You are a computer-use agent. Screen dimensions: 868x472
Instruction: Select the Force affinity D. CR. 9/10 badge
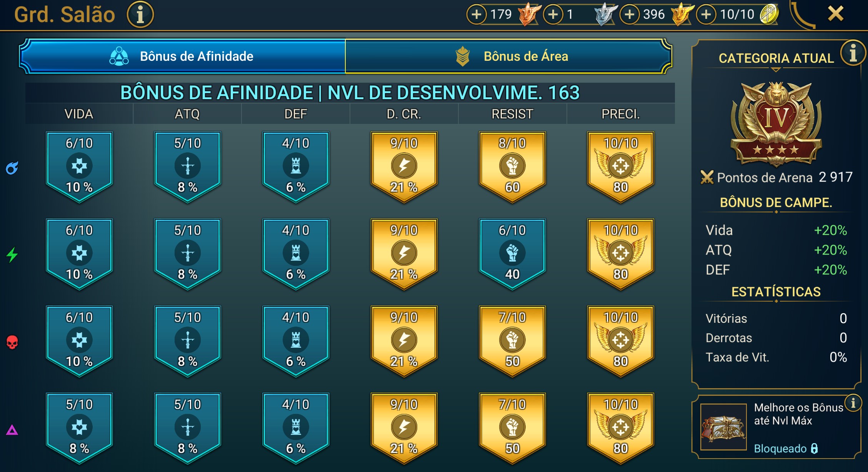pyautogui.click(x=404, y=341)
